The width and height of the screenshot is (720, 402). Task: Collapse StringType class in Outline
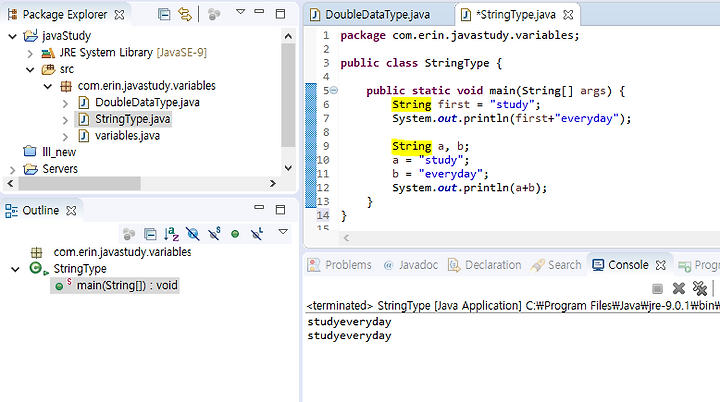15,269
